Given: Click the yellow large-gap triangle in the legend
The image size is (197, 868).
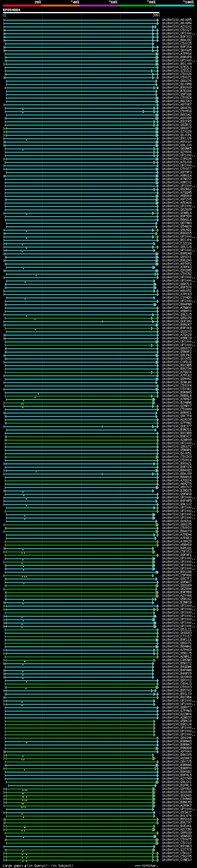Looking at the screenshot, I should [x=25, y=865].
